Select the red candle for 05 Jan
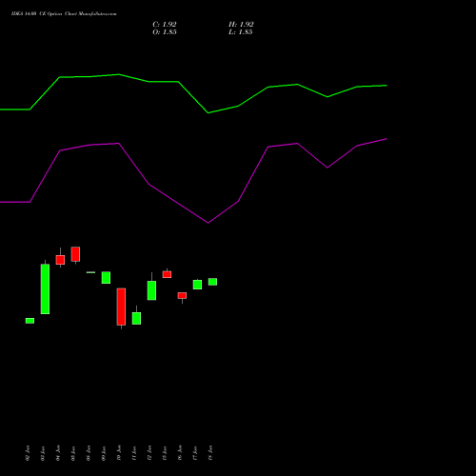Screen dimensions: 476x476 tap(75, 254)
